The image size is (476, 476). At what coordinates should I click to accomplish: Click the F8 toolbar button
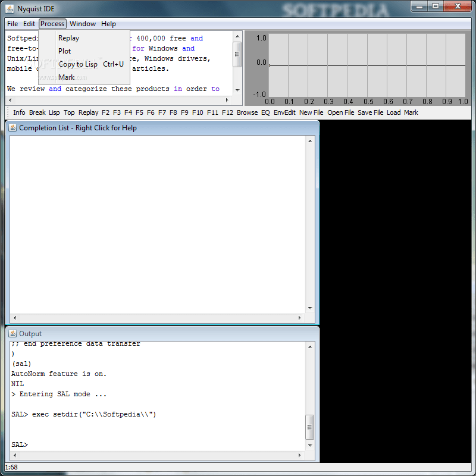click(173, 112)
